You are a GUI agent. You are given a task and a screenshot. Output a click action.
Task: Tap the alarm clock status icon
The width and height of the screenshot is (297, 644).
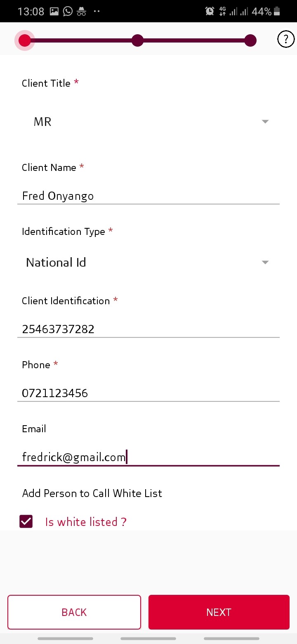[x=210, y=12]
